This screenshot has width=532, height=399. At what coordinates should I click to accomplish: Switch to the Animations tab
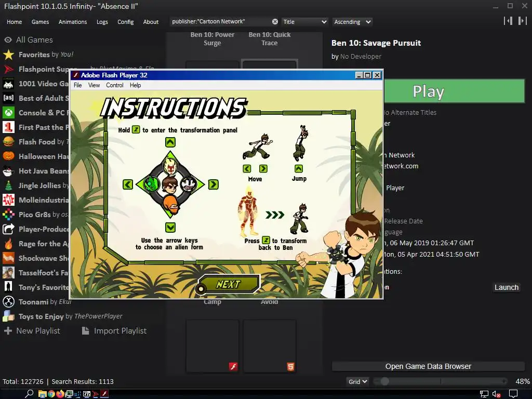pyautogui.click(x=73, y=22)
